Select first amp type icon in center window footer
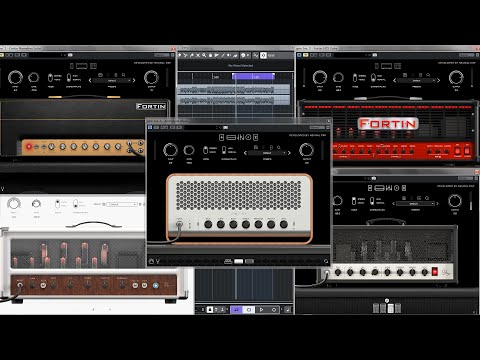 (x=228, y=261)
